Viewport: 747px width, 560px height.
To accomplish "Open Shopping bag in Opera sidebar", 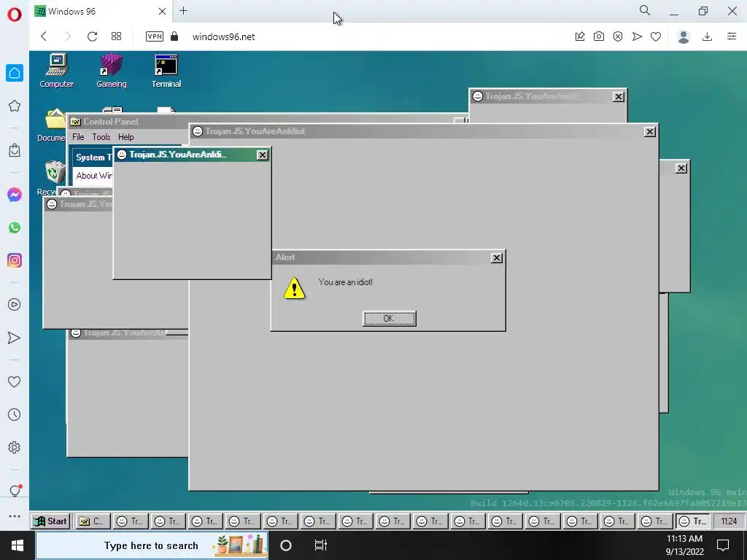I will [15, 150].
